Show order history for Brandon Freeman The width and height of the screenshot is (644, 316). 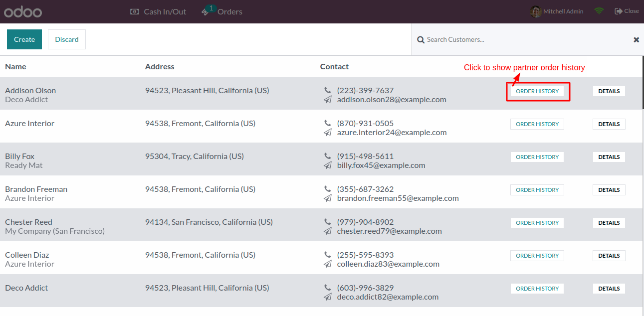tap(537, 190)
